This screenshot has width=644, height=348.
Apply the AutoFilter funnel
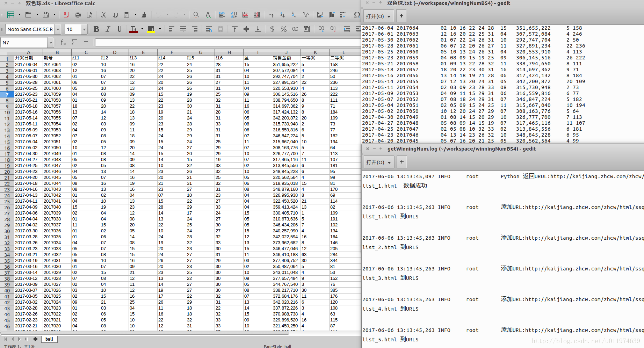(x=306, y=15)
